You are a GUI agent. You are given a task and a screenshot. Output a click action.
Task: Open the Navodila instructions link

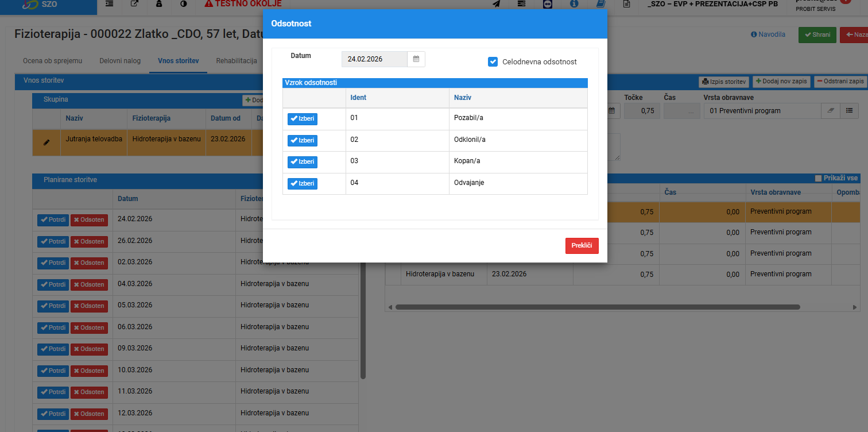tap(768, 34)
